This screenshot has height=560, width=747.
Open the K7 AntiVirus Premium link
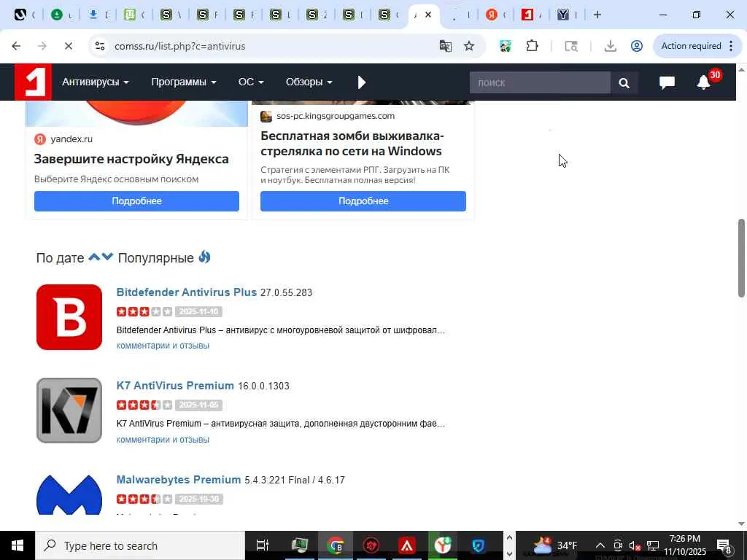click(175, 385)
